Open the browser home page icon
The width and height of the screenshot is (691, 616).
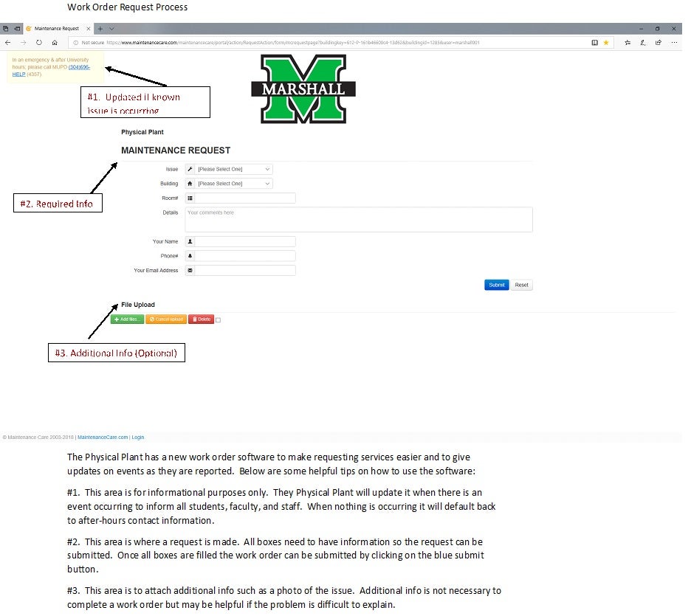pos(55,43)
